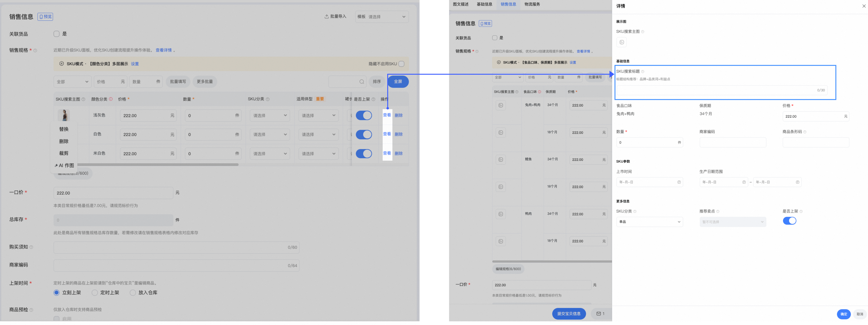This screenshot has width=868, height=325.
Task: Close the 详情 panel with the X
Action: pyautogui.click(x=864, y=6)
